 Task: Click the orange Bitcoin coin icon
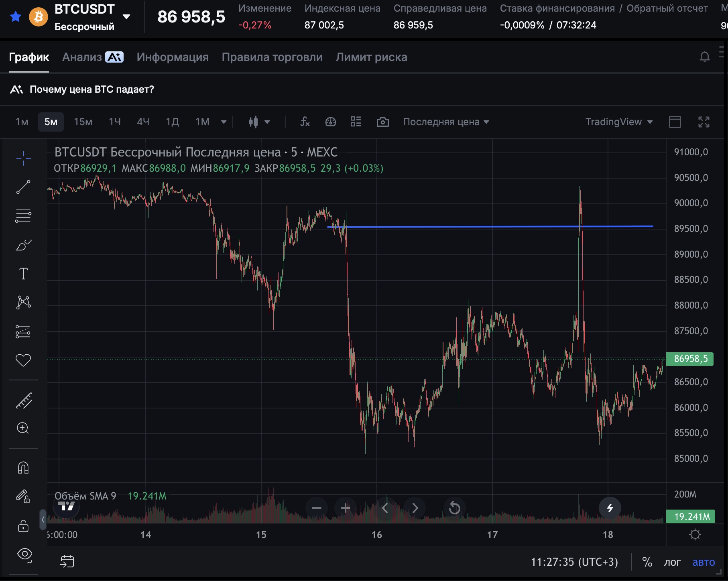(x=39, y=16)
